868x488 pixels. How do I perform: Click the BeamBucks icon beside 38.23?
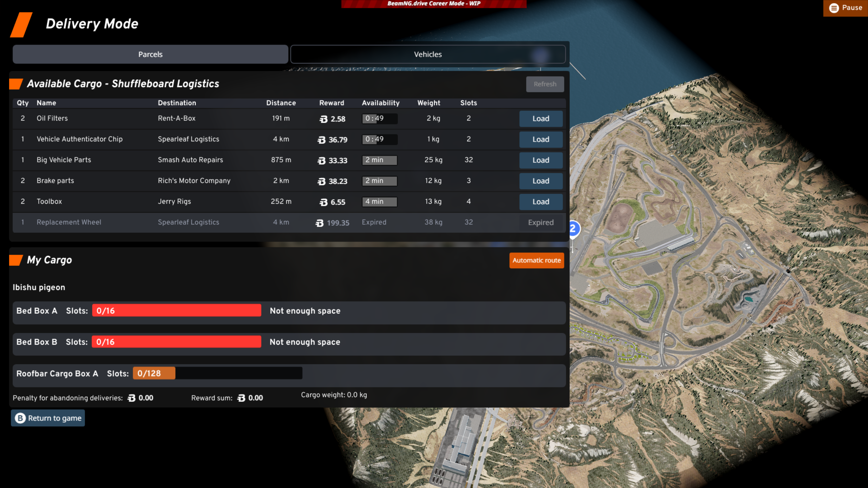(321, 181)
